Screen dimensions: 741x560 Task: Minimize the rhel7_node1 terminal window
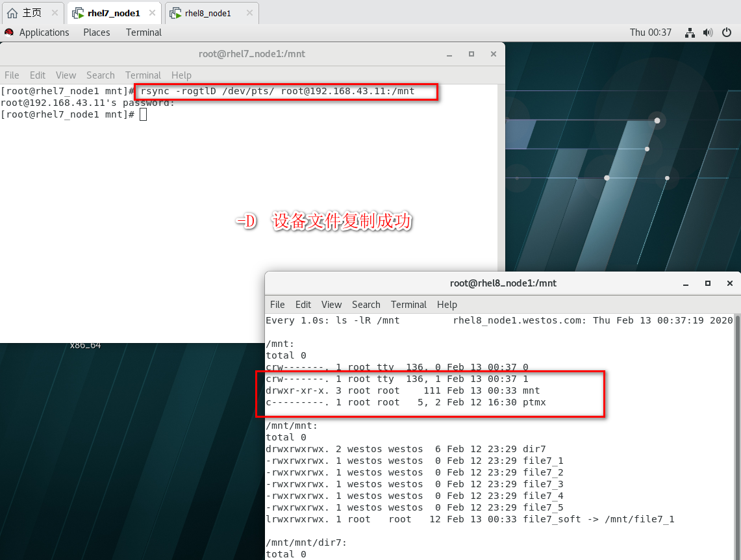(x=449, y=55)
